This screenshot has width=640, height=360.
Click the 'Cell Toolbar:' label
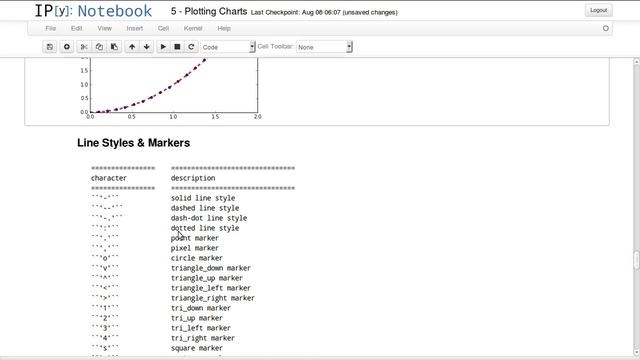click(x=275, y=47)
